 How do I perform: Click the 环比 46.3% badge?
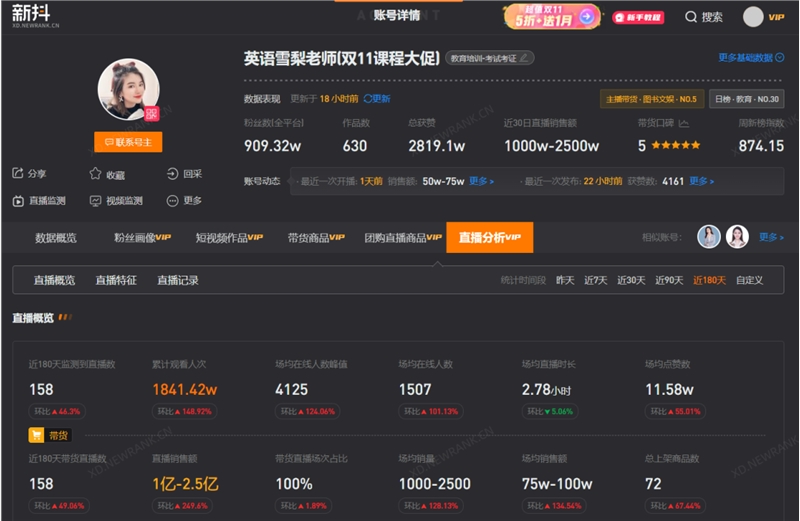(57, 411)
